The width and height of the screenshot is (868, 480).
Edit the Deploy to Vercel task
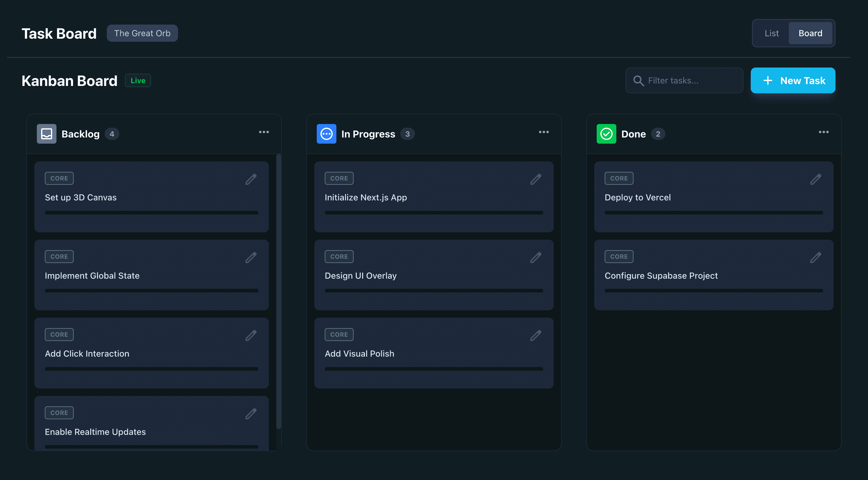[x=816, y=180]
